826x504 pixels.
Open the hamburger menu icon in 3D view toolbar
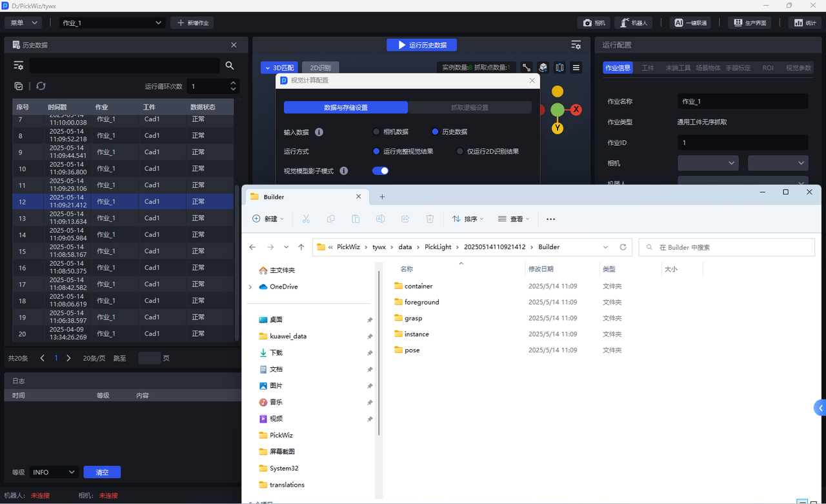(x=576, y=68)
